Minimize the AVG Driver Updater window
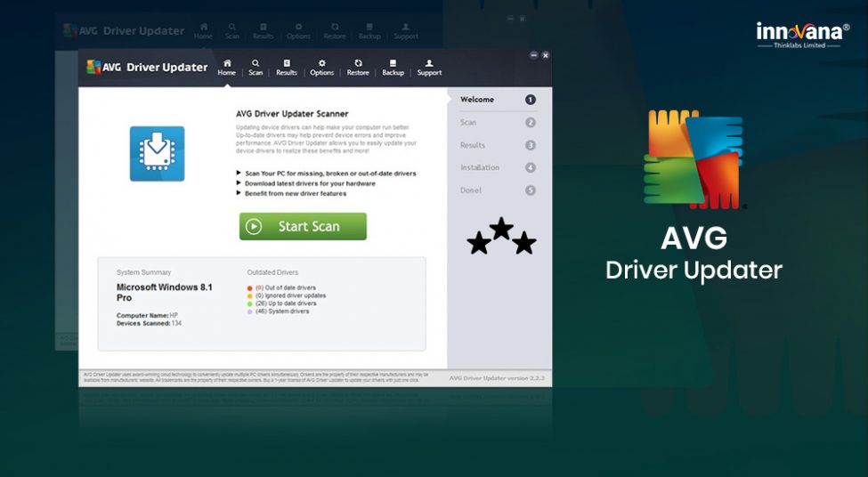 tap(533, 55)
